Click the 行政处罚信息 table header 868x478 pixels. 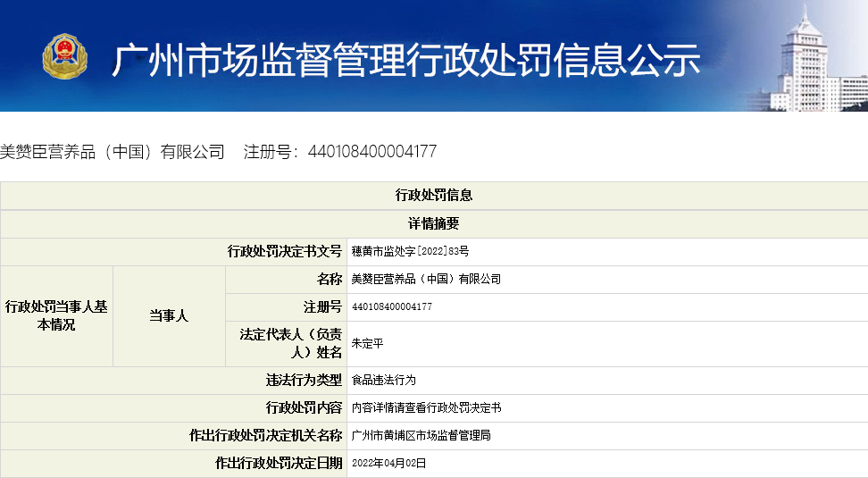434,196
